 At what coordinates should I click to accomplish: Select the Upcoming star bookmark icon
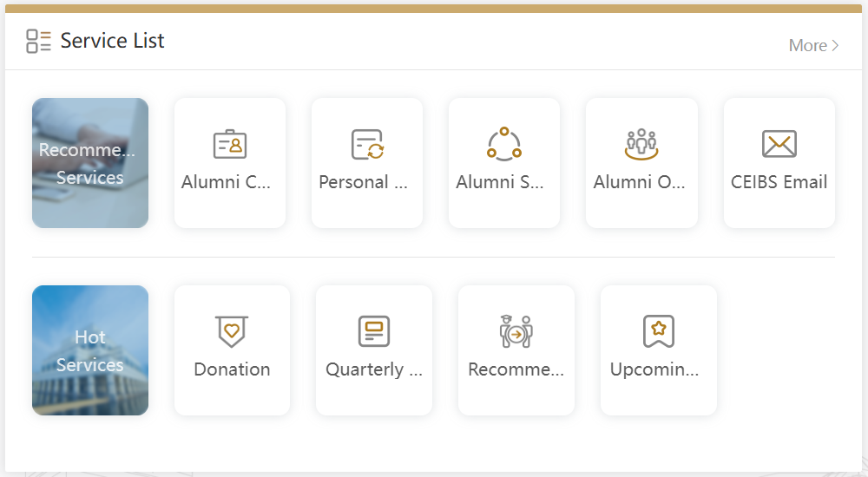(659, 331)
